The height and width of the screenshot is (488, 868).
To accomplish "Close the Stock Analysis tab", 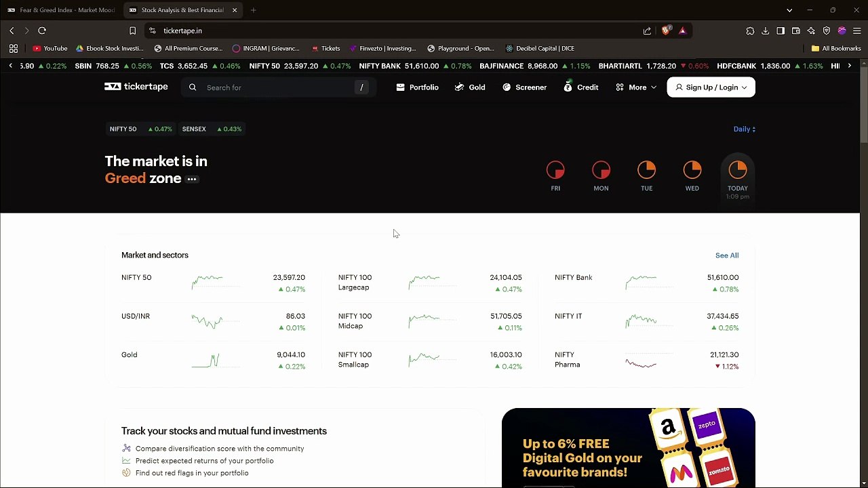I will (235, 10).
